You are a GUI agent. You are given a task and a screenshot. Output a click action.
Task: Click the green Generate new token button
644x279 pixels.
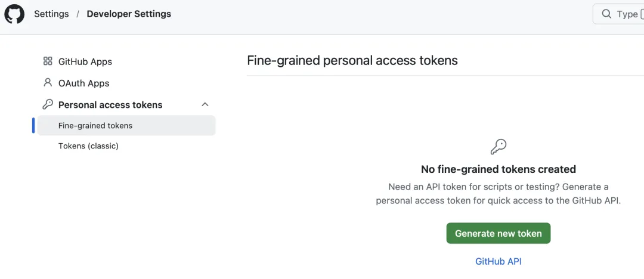coord(498,233)
